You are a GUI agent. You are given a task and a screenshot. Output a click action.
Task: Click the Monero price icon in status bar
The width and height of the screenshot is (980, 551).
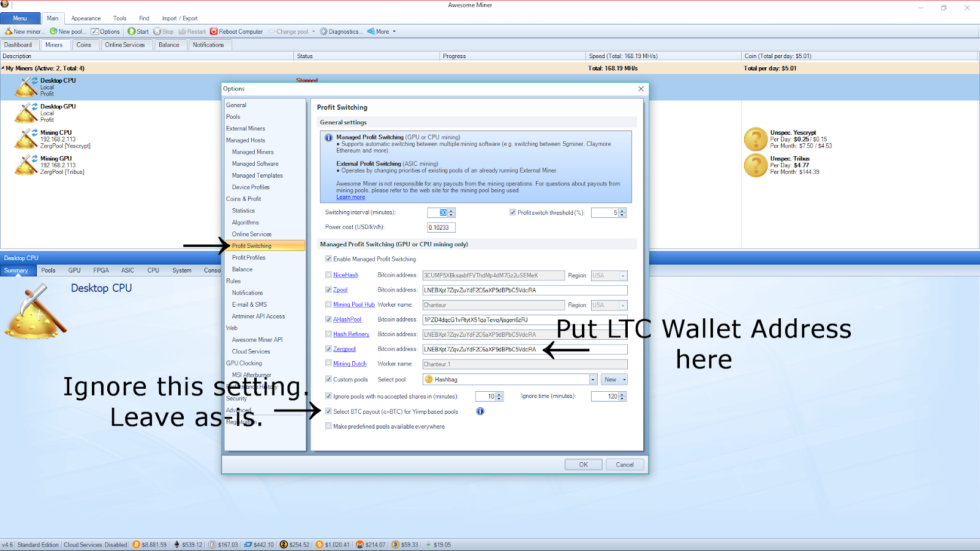(x=360, y=544)
